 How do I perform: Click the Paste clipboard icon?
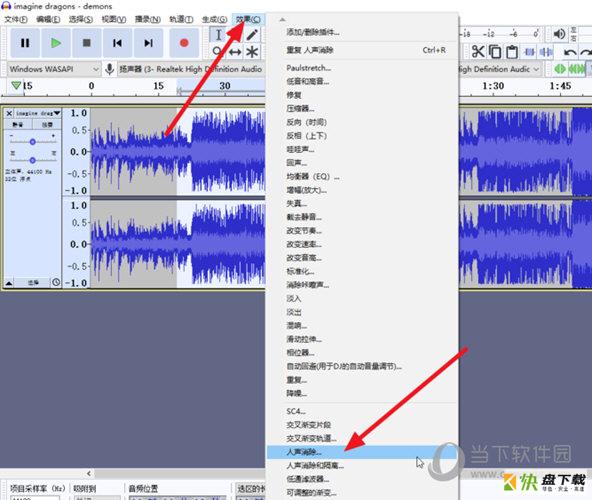512,52
